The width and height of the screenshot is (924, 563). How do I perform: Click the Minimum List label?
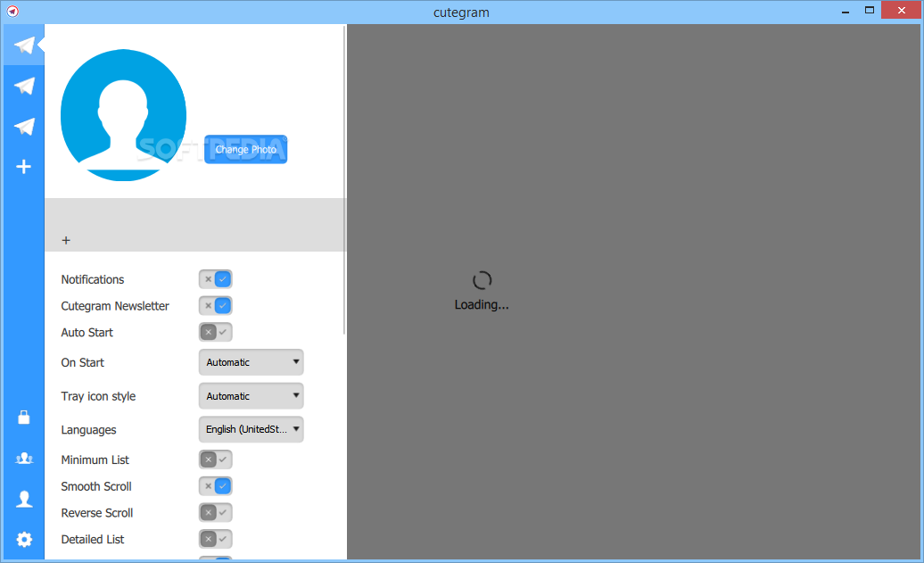pyautogui.click(x=95, y=460)
